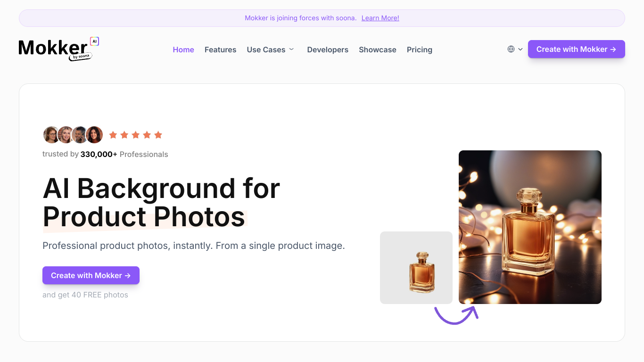Click the 'trusted by 330,000+ Professionals' text
Screen dimensions: 644x362
[105, 154]
